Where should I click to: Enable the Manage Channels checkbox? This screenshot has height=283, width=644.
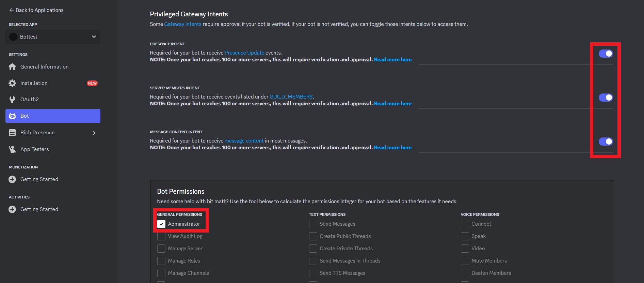pyautogui.click(x=161, y=273)
